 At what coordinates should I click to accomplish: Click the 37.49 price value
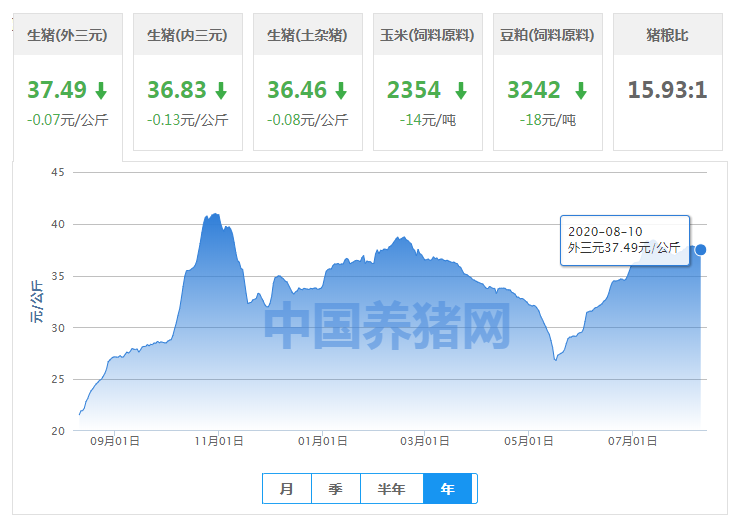click(x=57, y=90)
